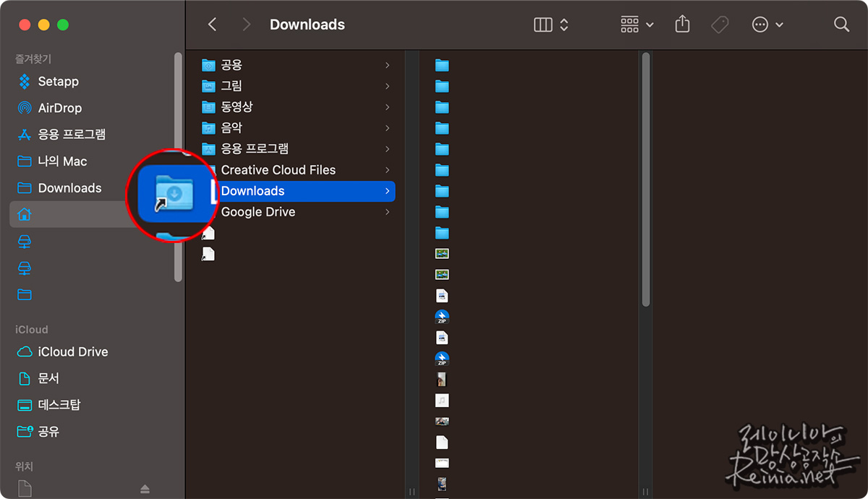868x499 pixels.
Task: Select AirDrop in the sidebar
Action: [x=59, y=107]
